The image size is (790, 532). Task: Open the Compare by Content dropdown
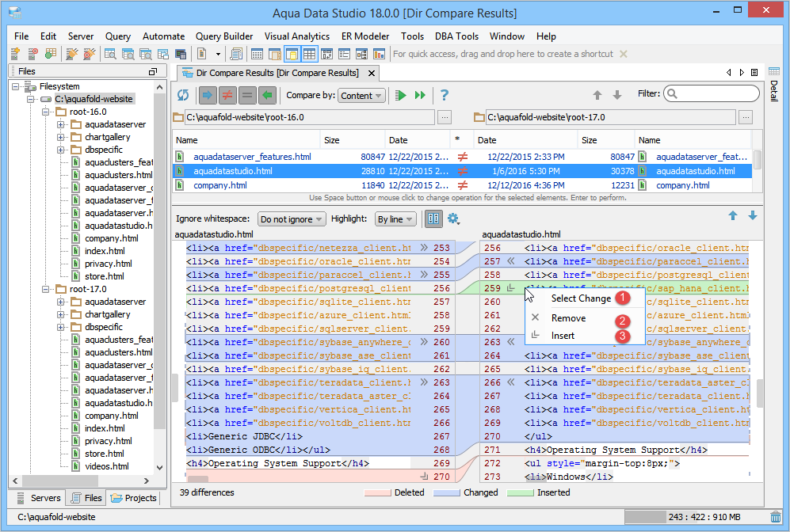(362, 96)
